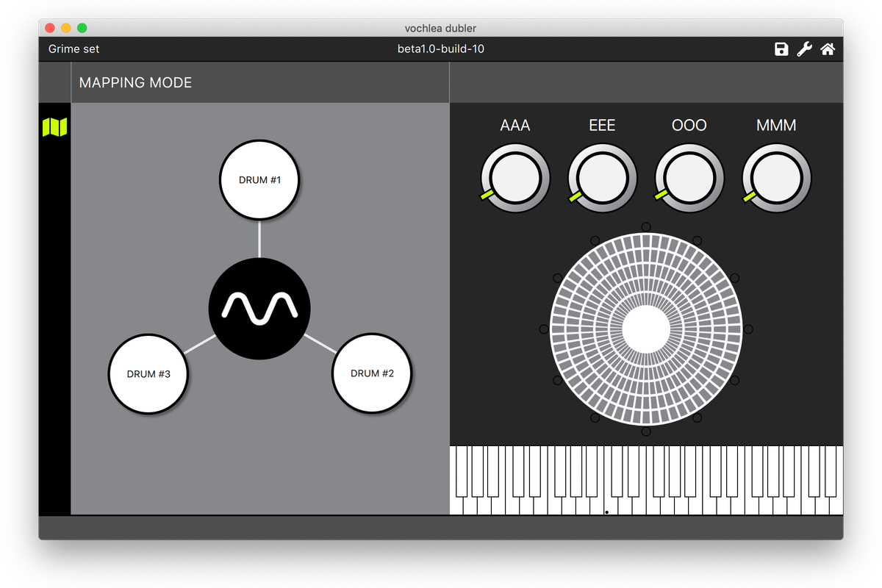882x588 pixels.
Task: Select the green map icon in the sidebar
Action: [x=56, y=126]
